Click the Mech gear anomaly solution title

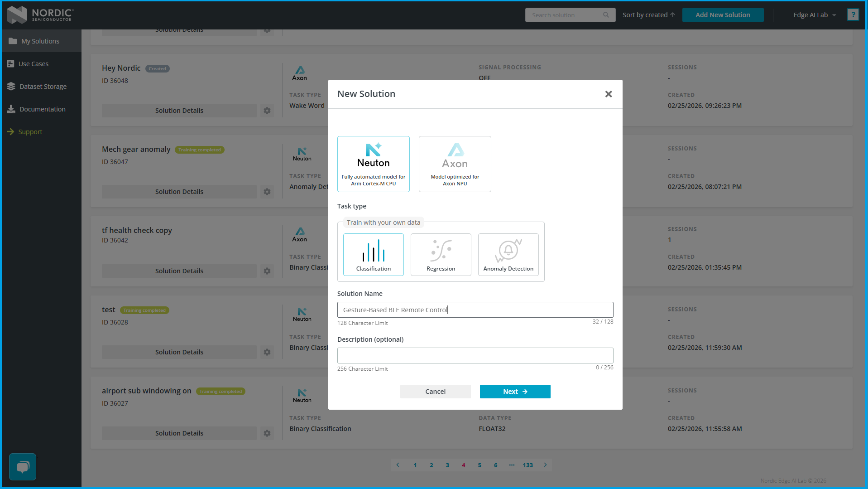[136, 150]
